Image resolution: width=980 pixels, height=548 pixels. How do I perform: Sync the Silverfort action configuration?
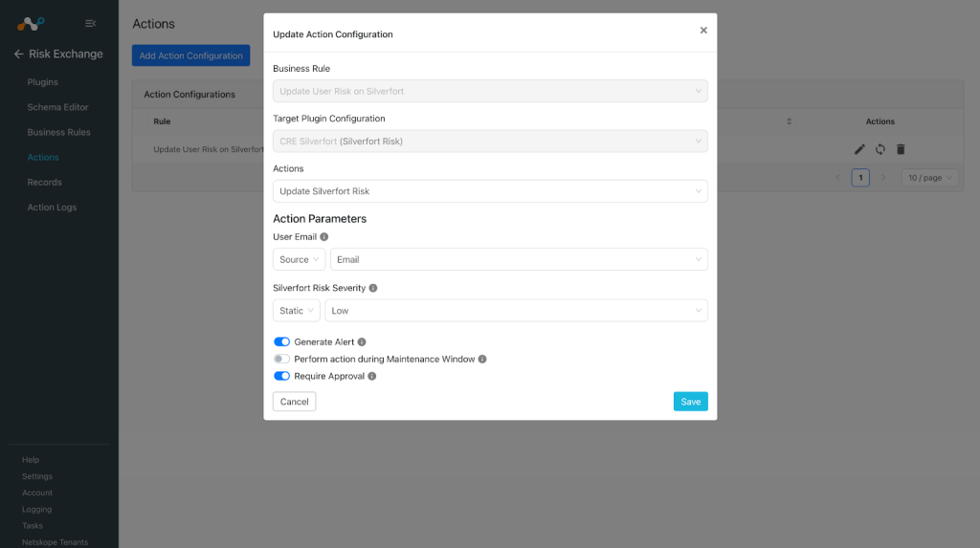(x=880, y=149)
